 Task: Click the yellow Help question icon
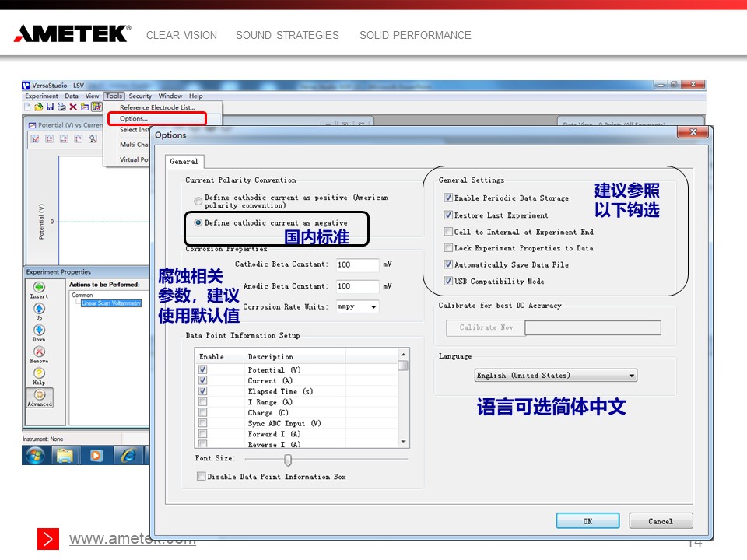pos(39,373)
